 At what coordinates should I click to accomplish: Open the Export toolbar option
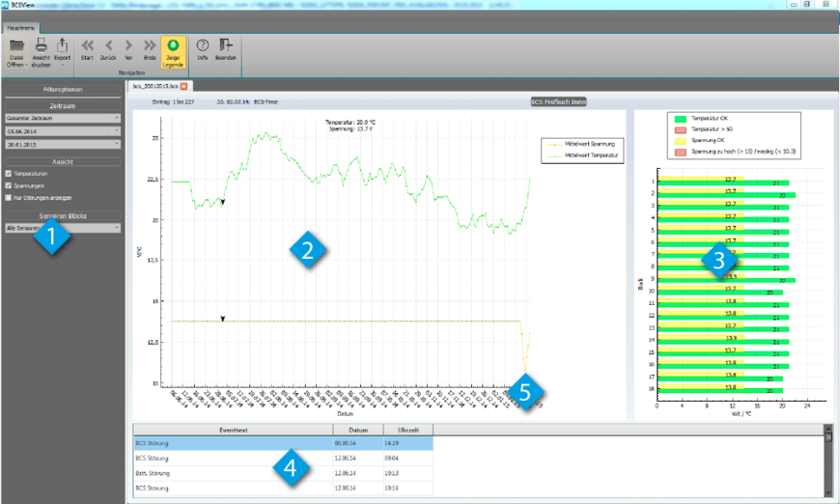click(x=63, y=49)
